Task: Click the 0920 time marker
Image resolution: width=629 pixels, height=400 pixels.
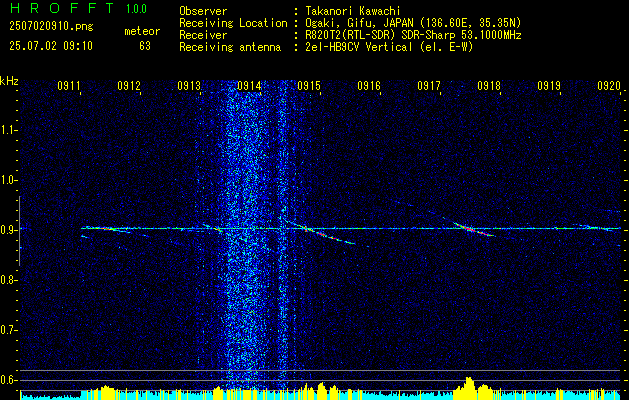Action: [x=609, y=85]
